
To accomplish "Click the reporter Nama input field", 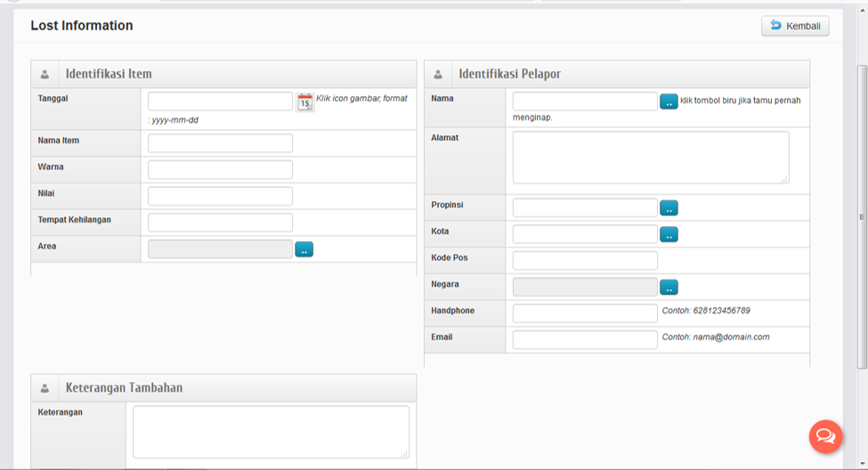I will [x=585, y=101].
